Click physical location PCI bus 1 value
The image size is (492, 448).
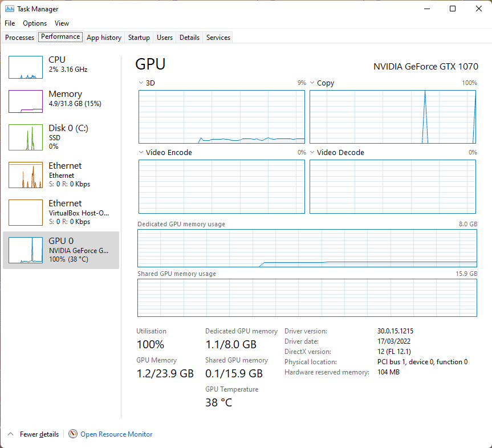(x=422, y=362)
